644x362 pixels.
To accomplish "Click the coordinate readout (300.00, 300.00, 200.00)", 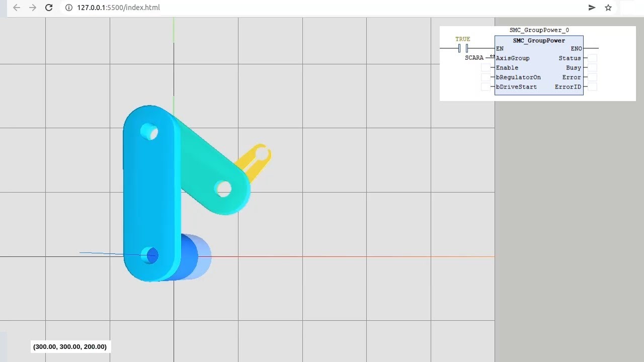I will point(70,346).
